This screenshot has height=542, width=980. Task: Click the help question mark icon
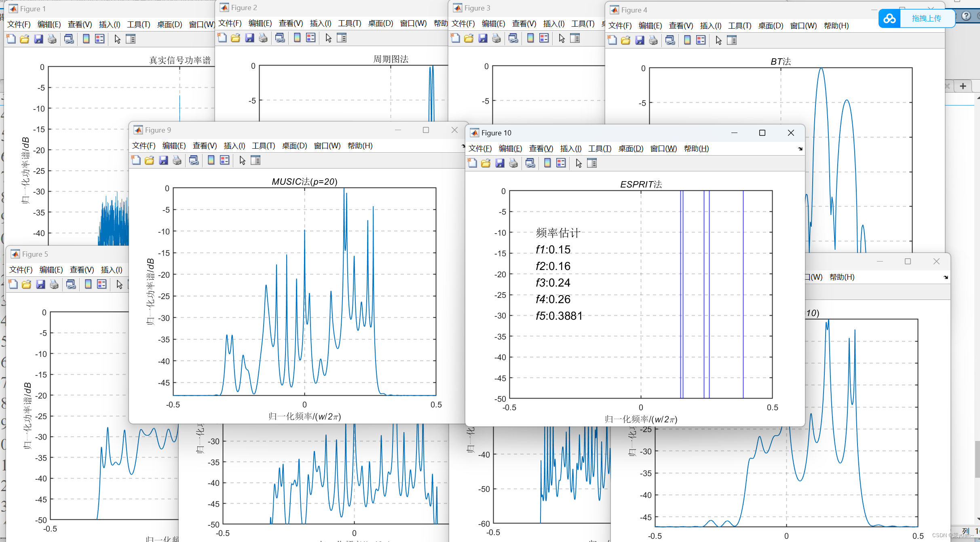coord(966,16)
